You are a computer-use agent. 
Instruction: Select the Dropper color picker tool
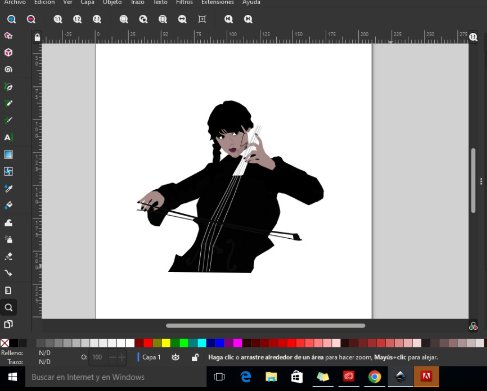(8, 189)
